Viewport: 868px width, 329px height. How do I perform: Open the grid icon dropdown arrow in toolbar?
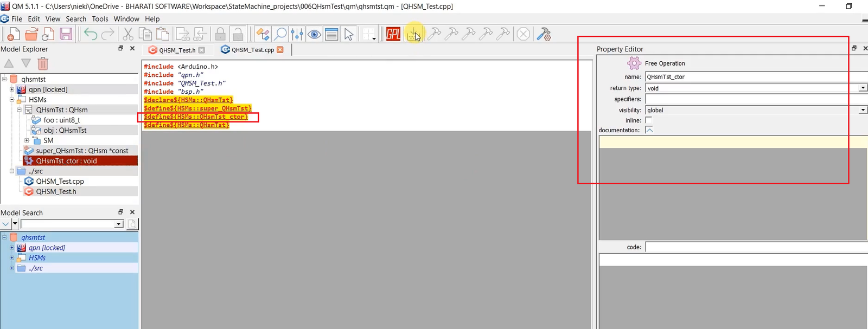pyautogui.click(x=374, y=38)
